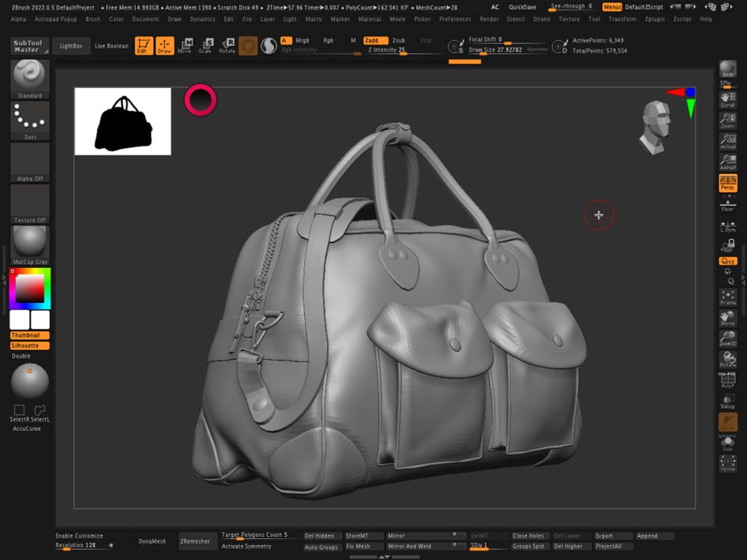The image size is (747, 560).
Task: Open the Zplugin menu
Action: (x=654, y=19)
